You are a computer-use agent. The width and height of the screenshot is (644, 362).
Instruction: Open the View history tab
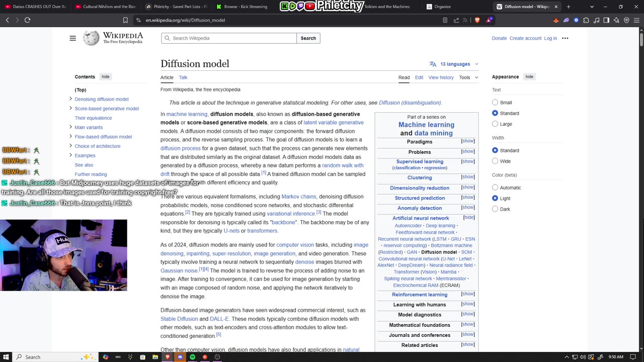coord(441,77)
